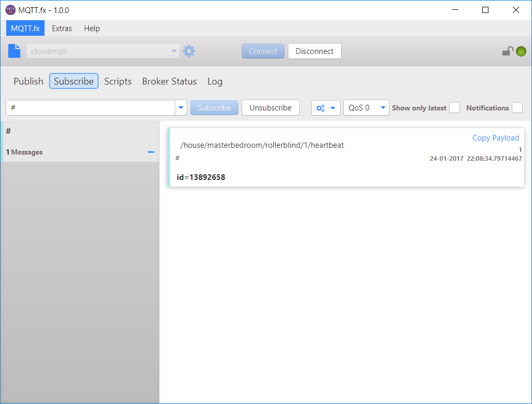Screen dimensions: 532x404
Task: Open connection settings gear icon
Action: (x=189, y=51)
